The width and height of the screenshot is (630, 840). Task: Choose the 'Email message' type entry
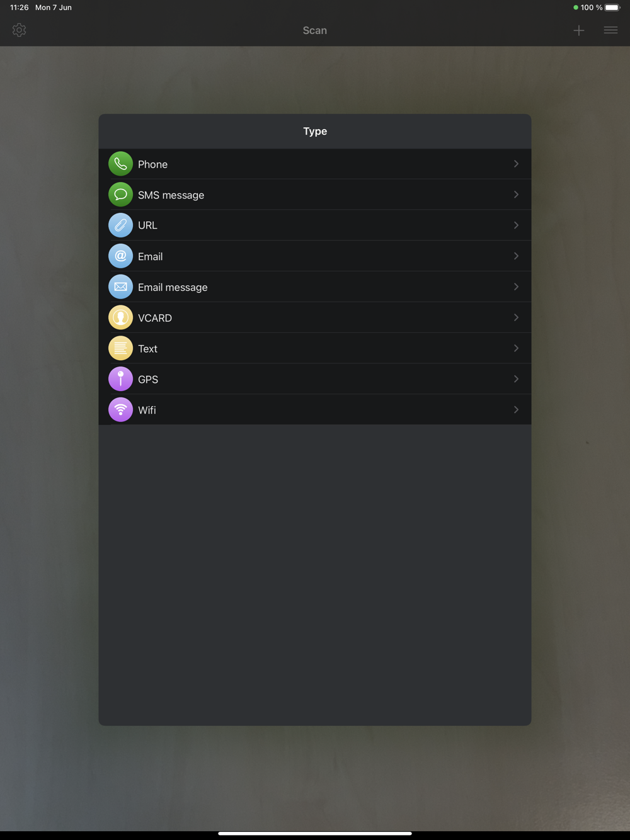pos(315,287)
